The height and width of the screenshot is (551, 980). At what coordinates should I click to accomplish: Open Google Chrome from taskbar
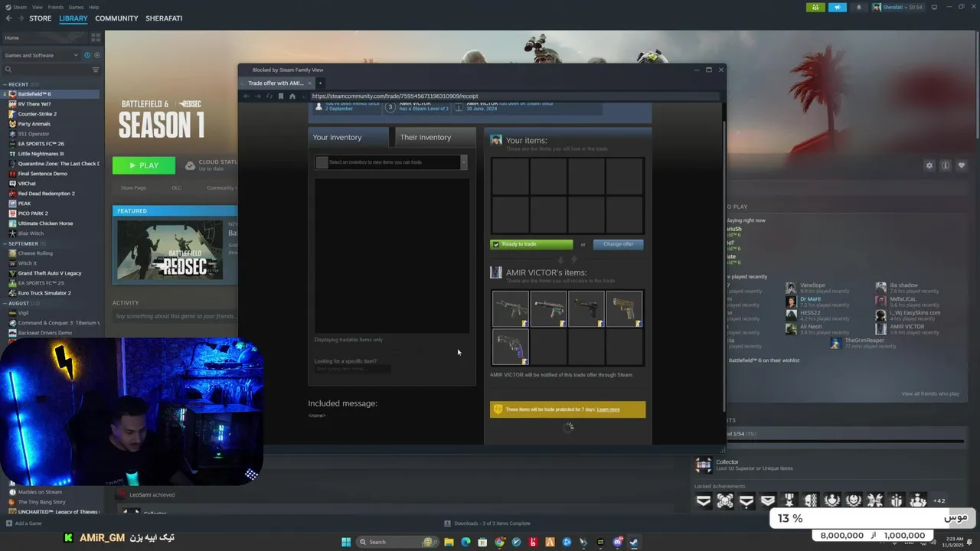pos(499,542)
